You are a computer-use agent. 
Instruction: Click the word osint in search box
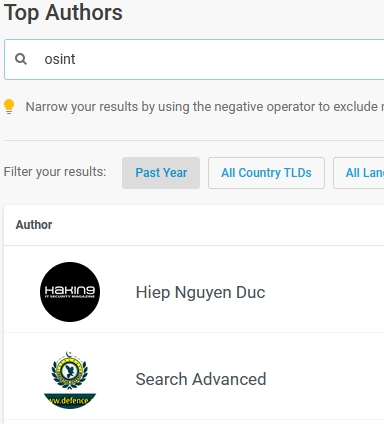[x=60, y=59]
